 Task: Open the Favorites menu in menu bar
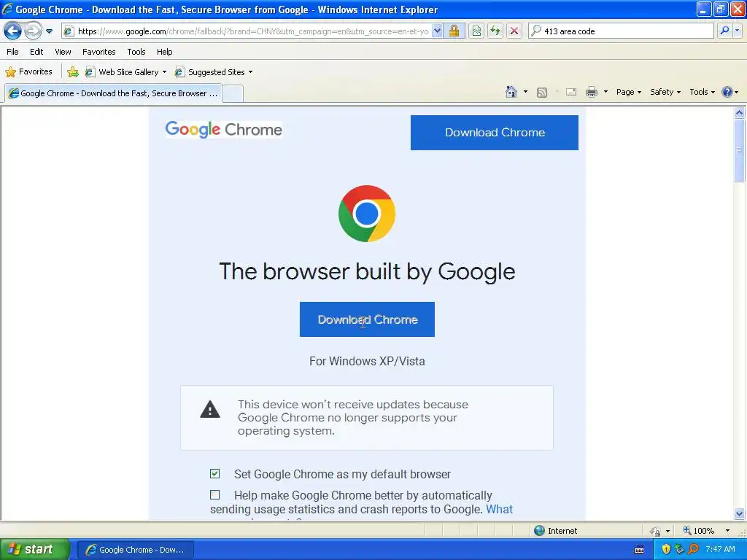pos(98,52)
